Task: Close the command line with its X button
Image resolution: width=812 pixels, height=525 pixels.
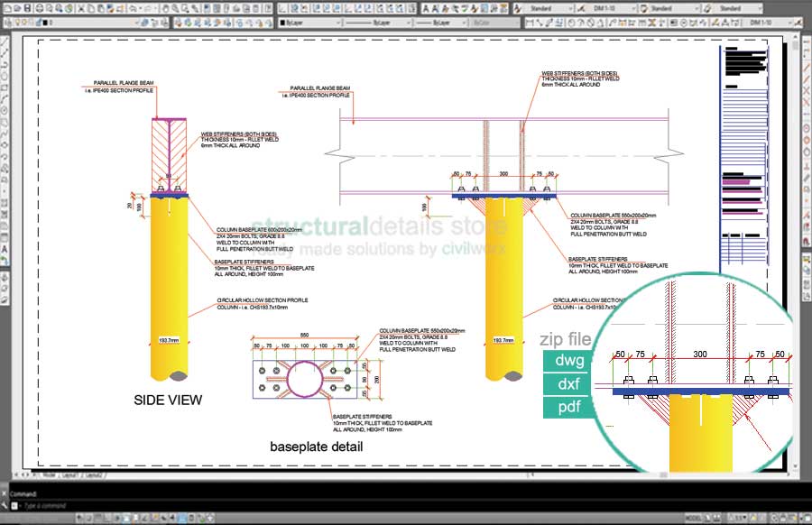Action: pyautogui.click(x=5, y=493)
